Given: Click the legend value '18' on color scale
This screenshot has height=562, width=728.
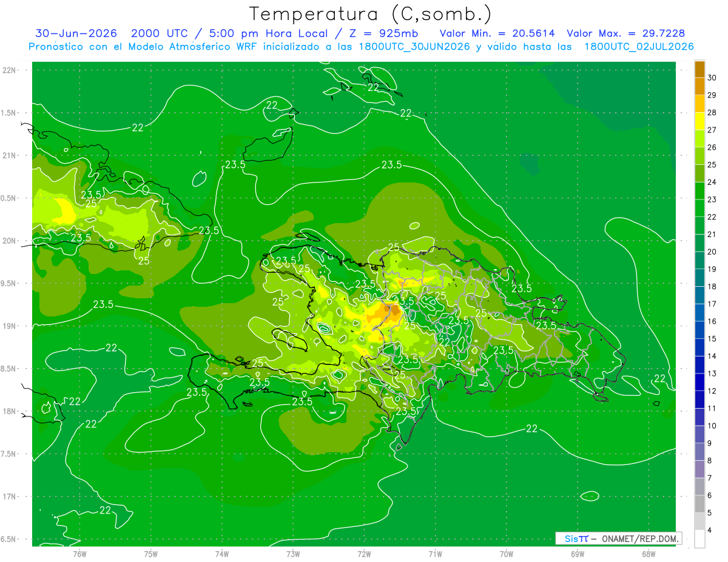Looking at the screenshot, I should pos(712,286).
